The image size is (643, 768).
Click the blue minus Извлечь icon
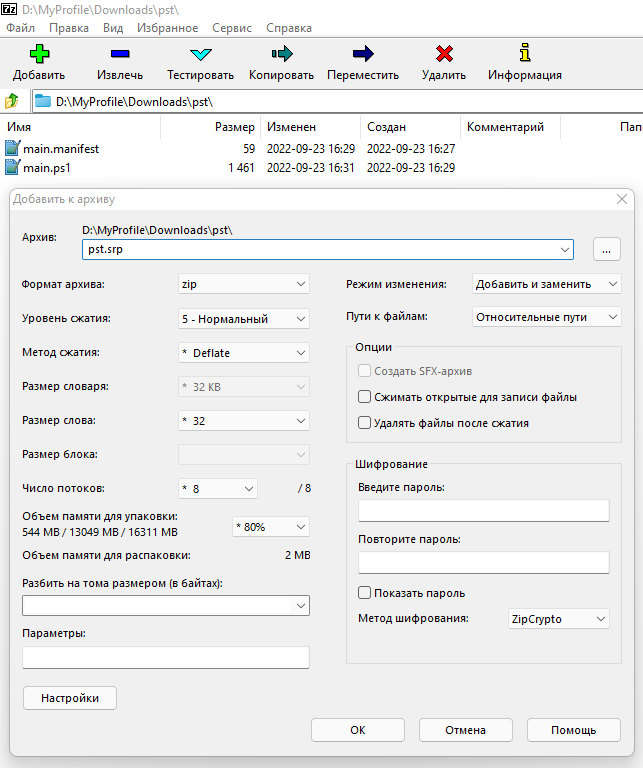(120, 54)
